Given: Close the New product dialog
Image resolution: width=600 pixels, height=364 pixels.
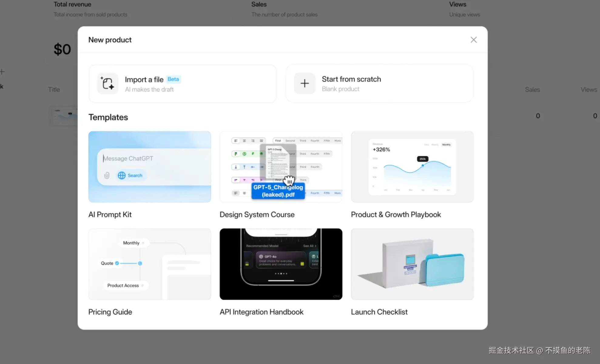Looking at the screenshot, I should (x=474, y=40).
